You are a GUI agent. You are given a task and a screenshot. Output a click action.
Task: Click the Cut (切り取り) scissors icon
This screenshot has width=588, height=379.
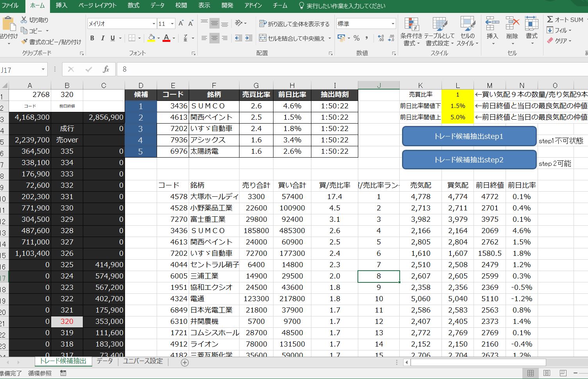[24, 20]
